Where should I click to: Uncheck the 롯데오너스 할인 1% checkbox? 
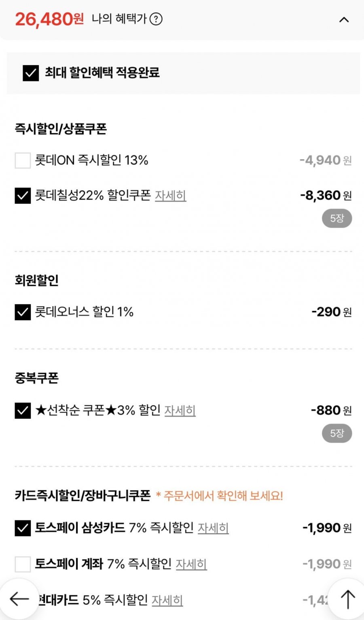pyautogui.click(x=23, y=312)
